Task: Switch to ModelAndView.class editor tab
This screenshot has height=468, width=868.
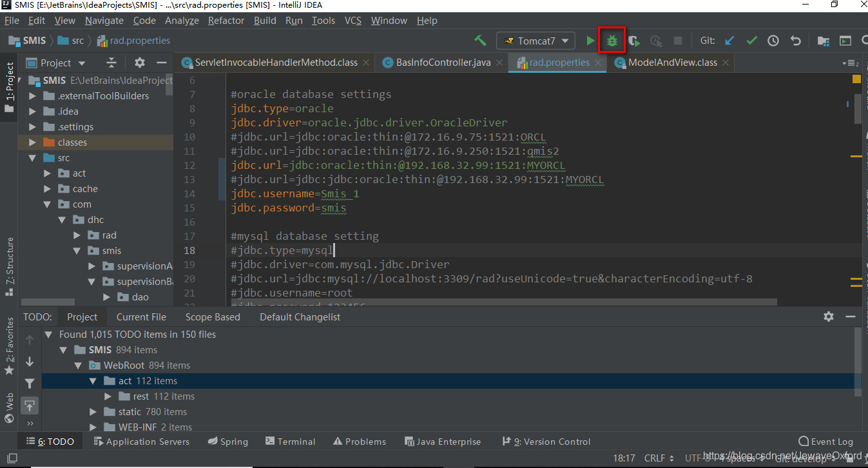Action: pyautogui.click(x=673, y=63)
